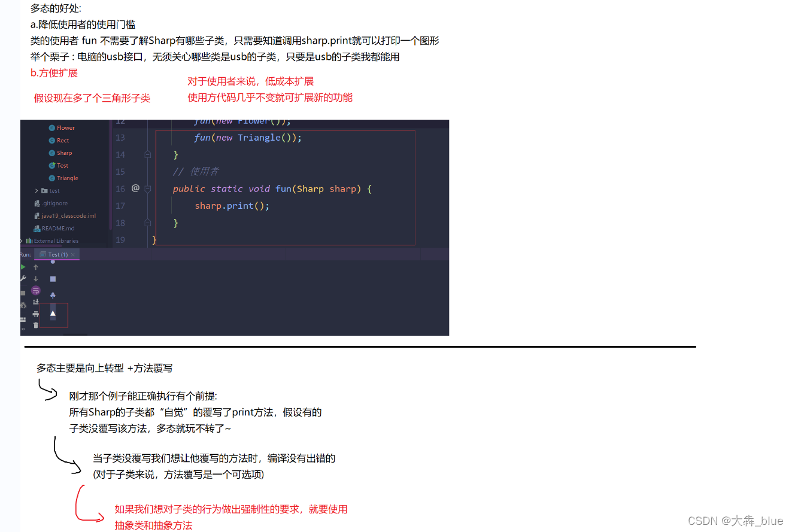Click the Up stack trace arrow

[36, 267]
